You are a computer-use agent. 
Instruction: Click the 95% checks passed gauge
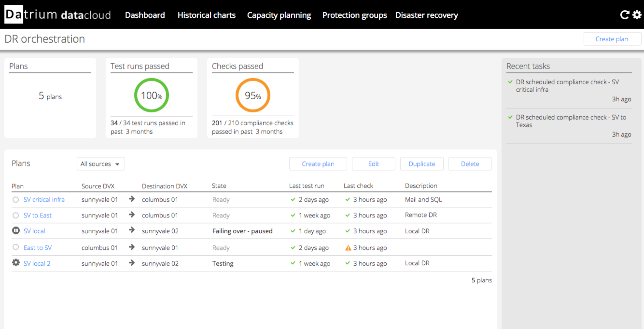[x=253, y=95]
